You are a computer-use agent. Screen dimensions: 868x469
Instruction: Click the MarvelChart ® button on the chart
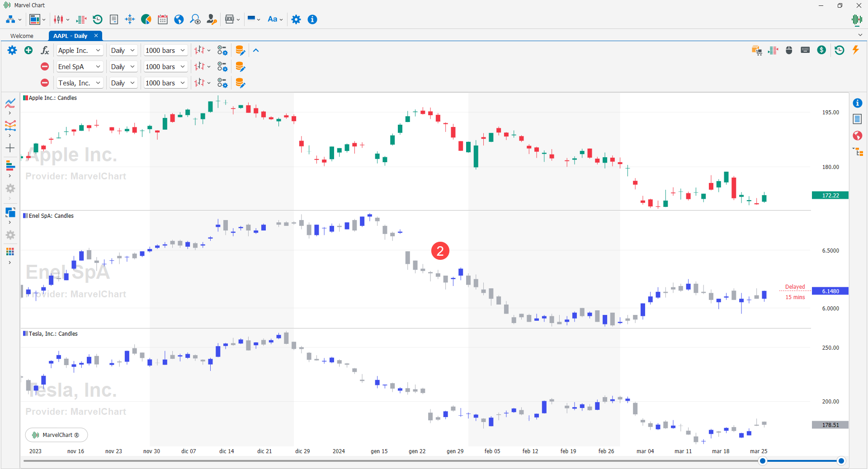pyautogui.click(x=57, y=435)
